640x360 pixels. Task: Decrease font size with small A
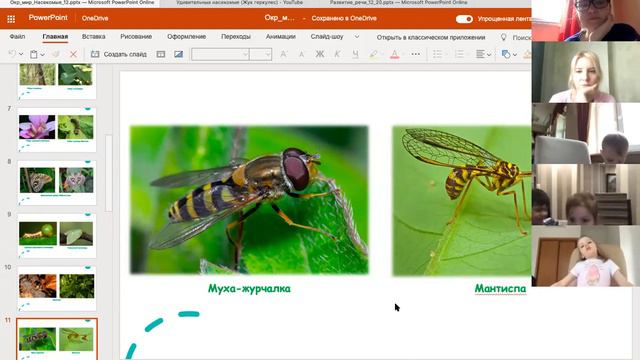coord(301,54)
